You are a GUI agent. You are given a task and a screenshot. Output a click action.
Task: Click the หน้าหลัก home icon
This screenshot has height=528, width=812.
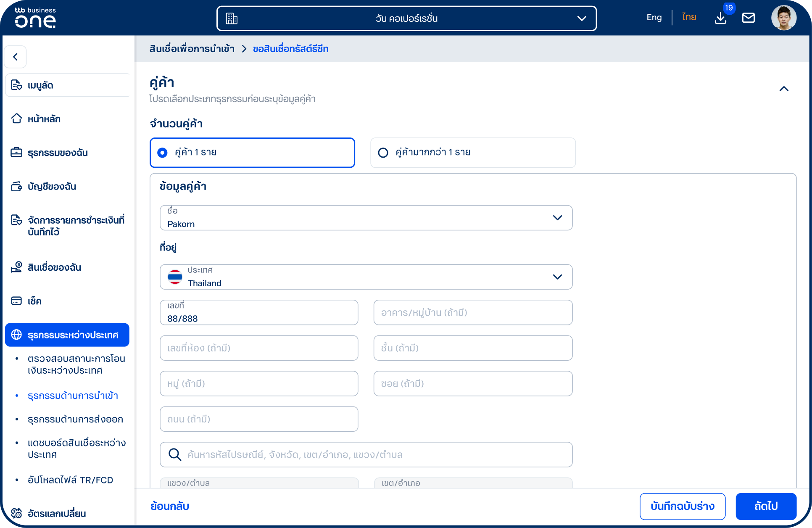coord(16,119)
